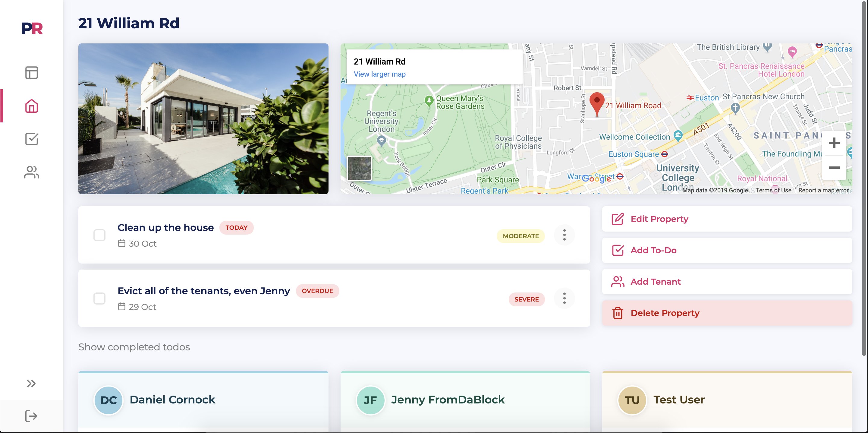Click St. Pancras Renaissance Hotel pink marker
This screenshot has height=433, width=868.
click(x=792, y=52)
